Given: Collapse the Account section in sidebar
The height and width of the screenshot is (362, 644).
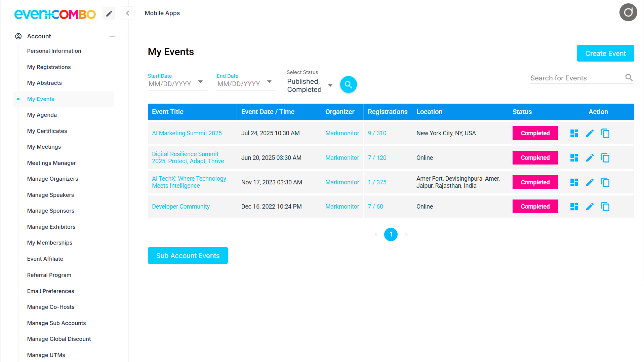Looking at the screenshot, I should pyautogui.click(x=112, y=36).
